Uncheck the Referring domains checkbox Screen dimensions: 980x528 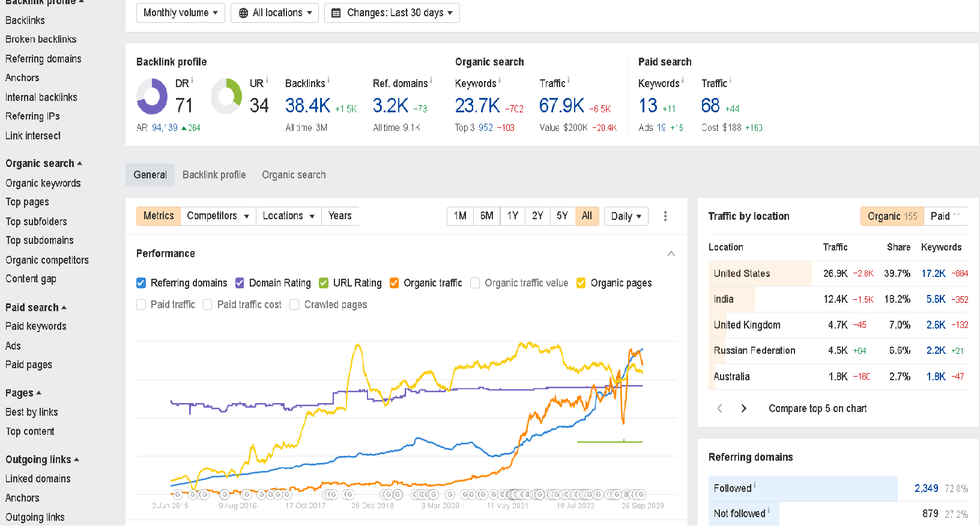pyautogui.click(x=141, y=283)
